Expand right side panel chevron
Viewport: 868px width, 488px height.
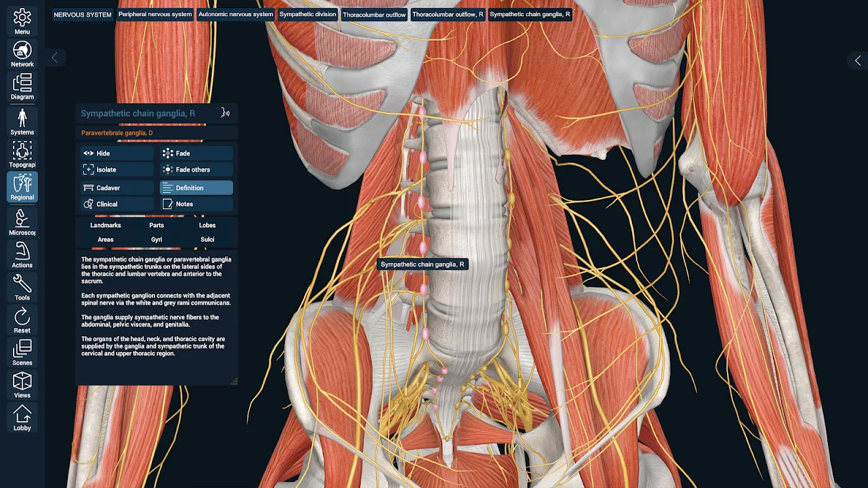click(857, 61)
